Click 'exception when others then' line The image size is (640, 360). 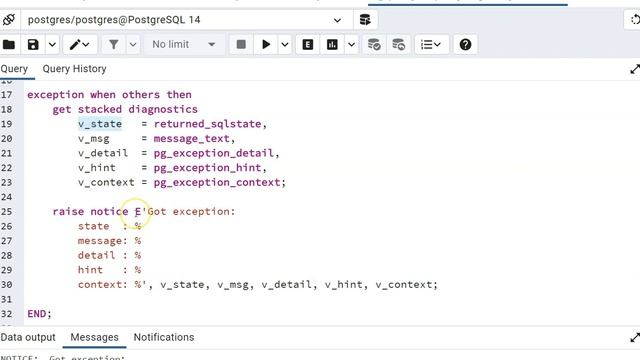point(109,95)
